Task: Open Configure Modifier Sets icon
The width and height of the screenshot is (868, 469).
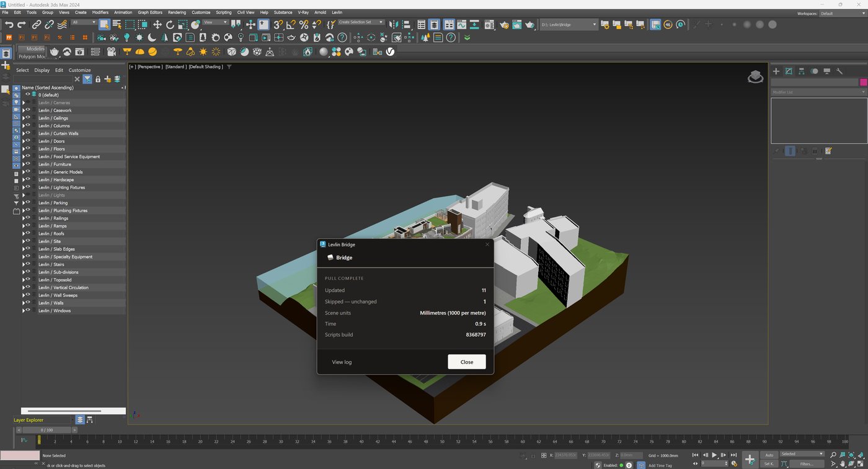Action: (x=828, y=151)
